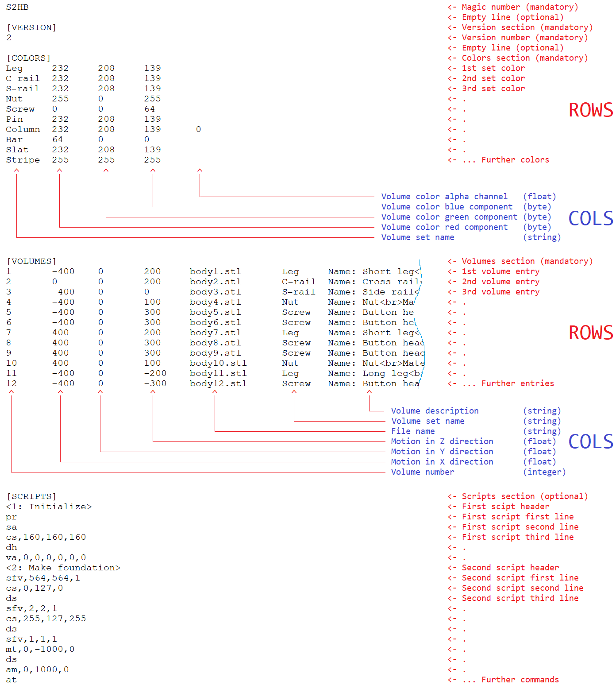616x693 pixels.
Task: Select the S2HB magic number text
Action: point(17,7)
